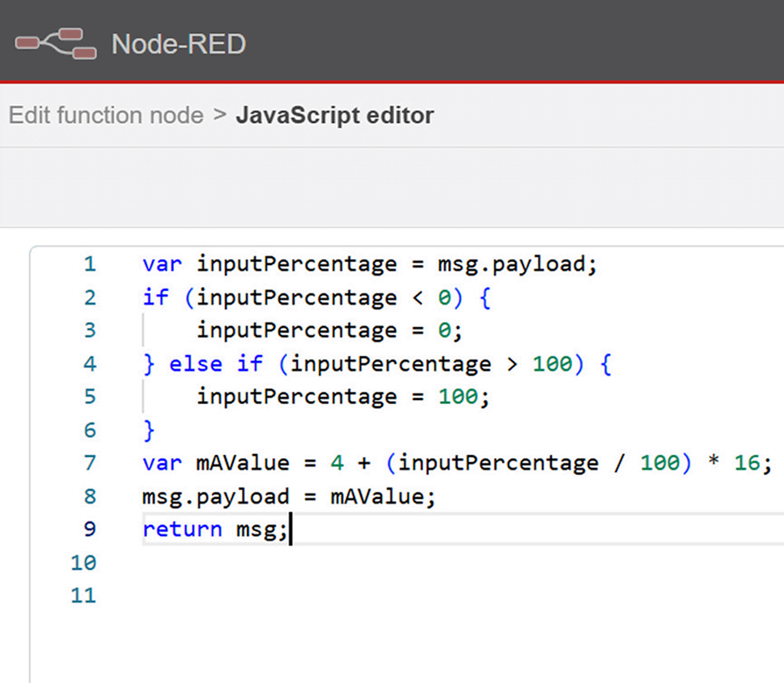Click the closing brace on line 6
The image size is (784, 683).
148,430
